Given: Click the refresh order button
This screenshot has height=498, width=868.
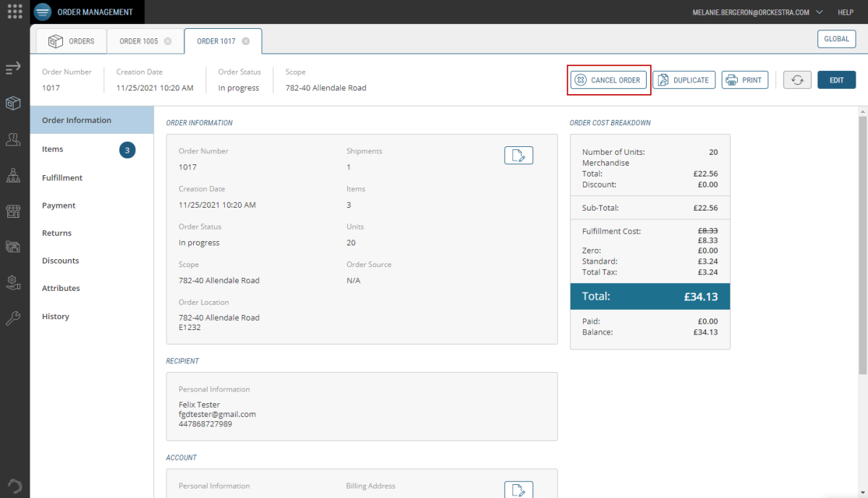Looking at the screenshot, I should coord(797,80).
